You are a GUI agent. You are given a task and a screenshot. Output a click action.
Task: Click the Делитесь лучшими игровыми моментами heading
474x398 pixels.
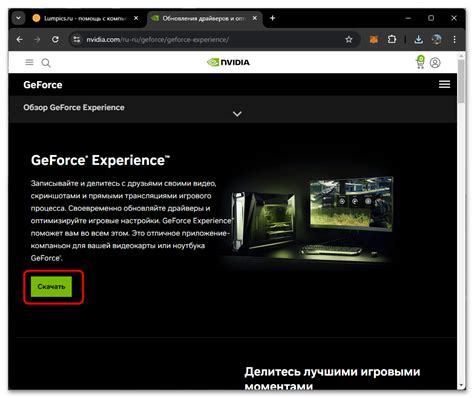(x=332, y=379)
